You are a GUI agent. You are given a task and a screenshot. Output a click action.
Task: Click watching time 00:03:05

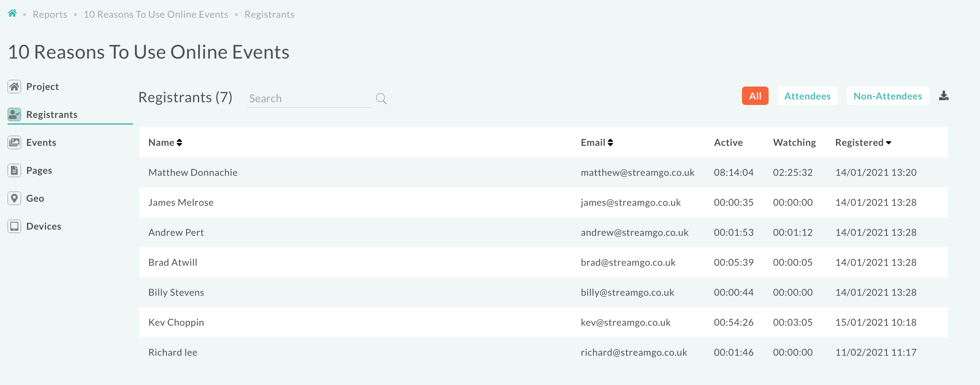[x=793, y=323]
